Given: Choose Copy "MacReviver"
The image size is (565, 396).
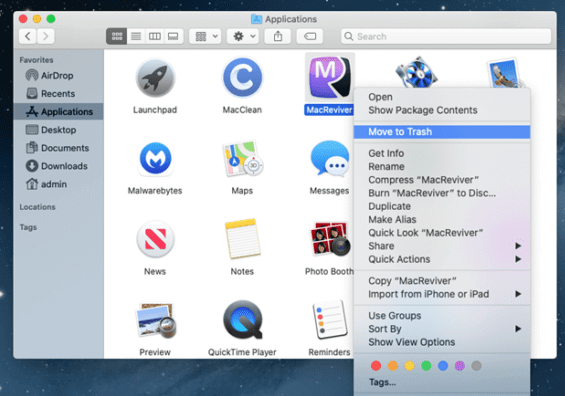Looking at the screenshot, I should [442, 281].
